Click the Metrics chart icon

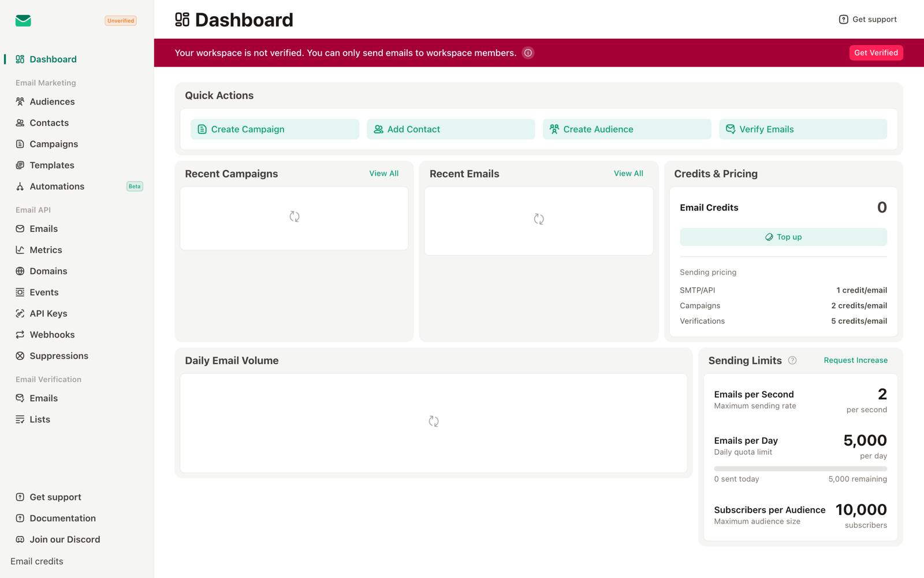point(20,250)
